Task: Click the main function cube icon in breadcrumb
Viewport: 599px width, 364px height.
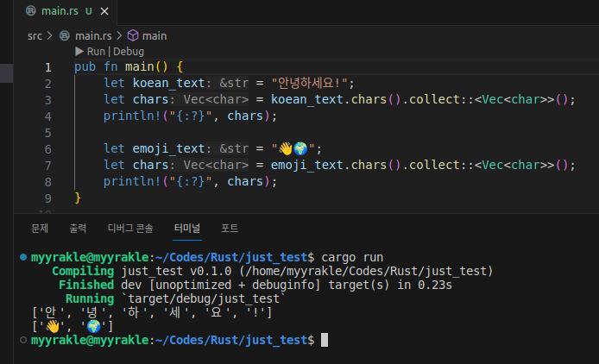Action: 133,35
